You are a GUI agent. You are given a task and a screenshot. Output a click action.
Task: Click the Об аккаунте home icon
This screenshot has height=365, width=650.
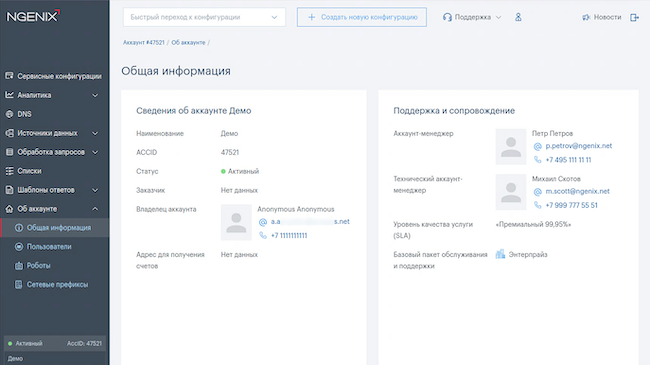[x=9, y=209]
